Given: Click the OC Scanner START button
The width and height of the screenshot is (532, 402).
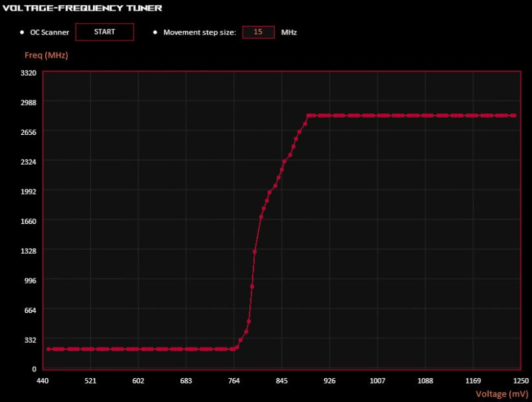Looking at the screenshot, I should (104, 32).
